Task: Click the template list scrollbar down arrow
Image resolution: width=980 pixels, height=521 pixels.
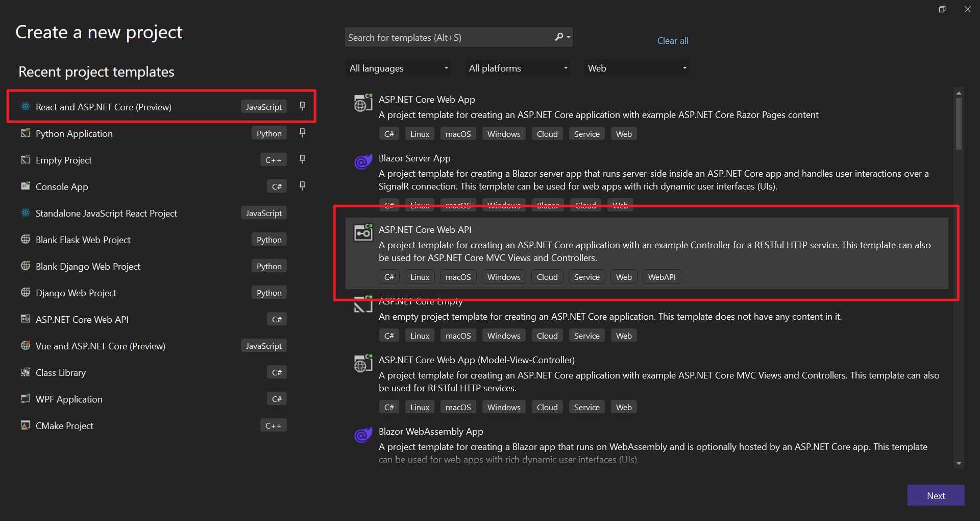Action: click(959, 463)
